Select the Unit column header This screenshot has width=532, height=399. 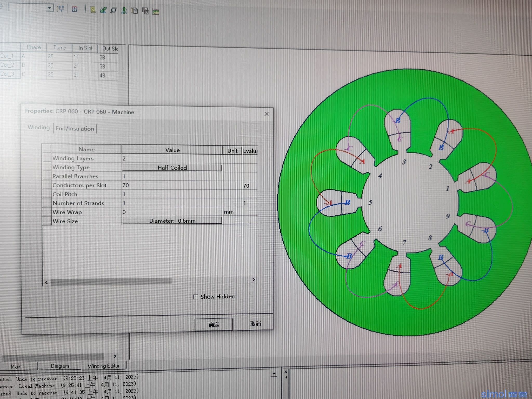232,151
